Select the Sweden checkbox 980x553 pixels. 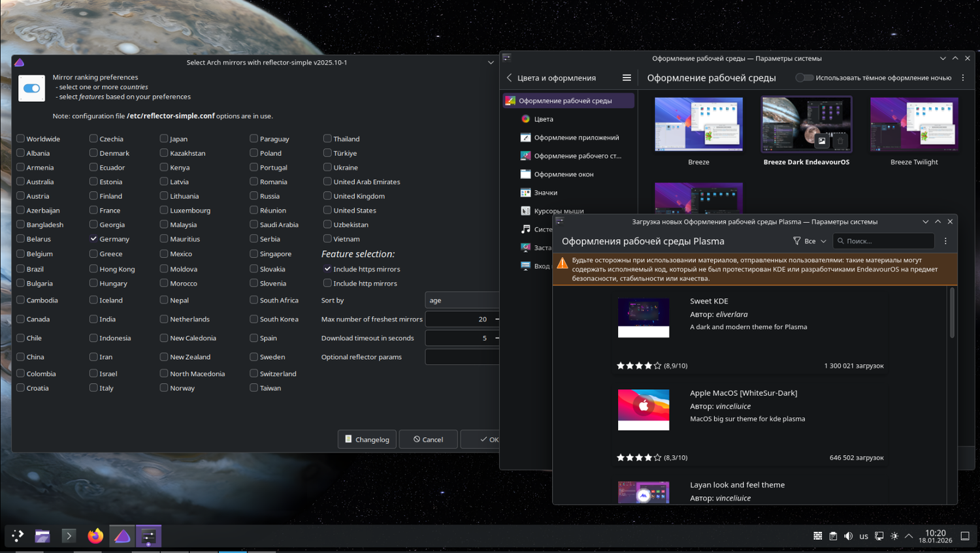[x=253, y=357]
